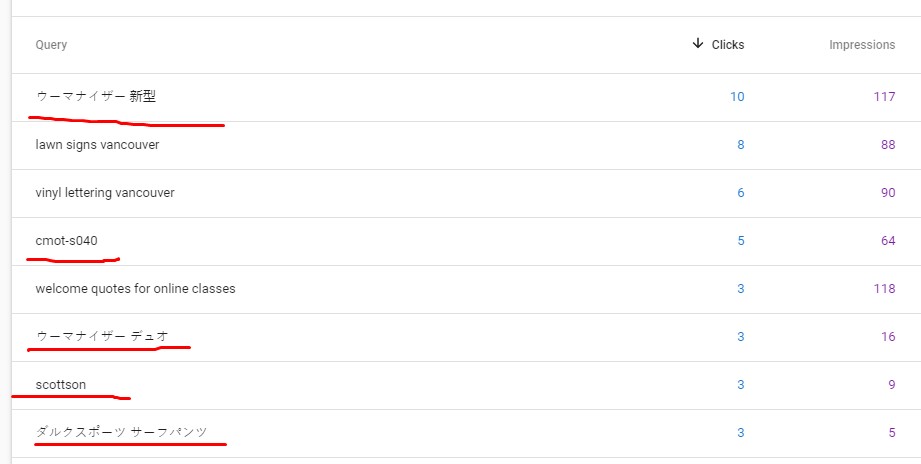921x464 pixels.
Task: Click the 64 impressions value for cmot-s040
Action: 888,241
